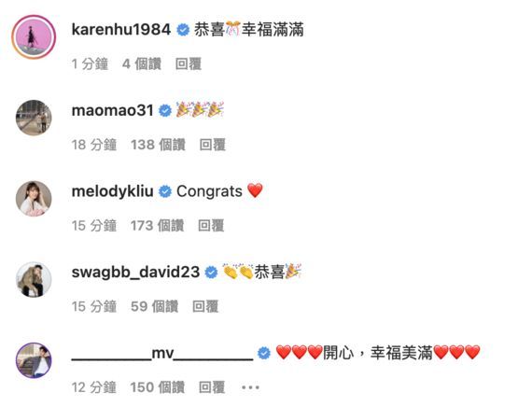Reply to melodykliu's Congrats comment

[211, 226]
